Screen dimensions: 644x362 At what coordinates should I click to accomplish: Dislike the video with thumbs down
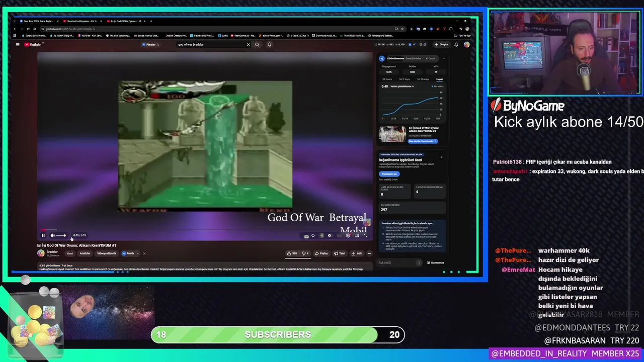point(305,253)
